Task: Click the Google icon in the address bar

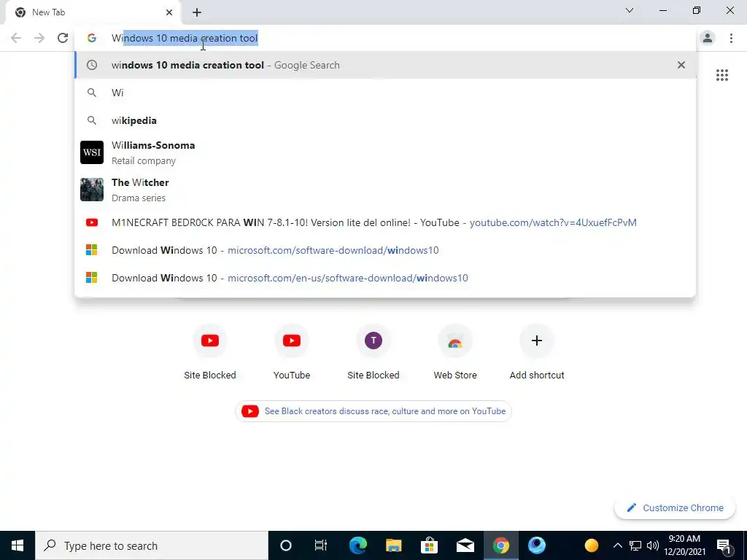Action: coord(92,38)
